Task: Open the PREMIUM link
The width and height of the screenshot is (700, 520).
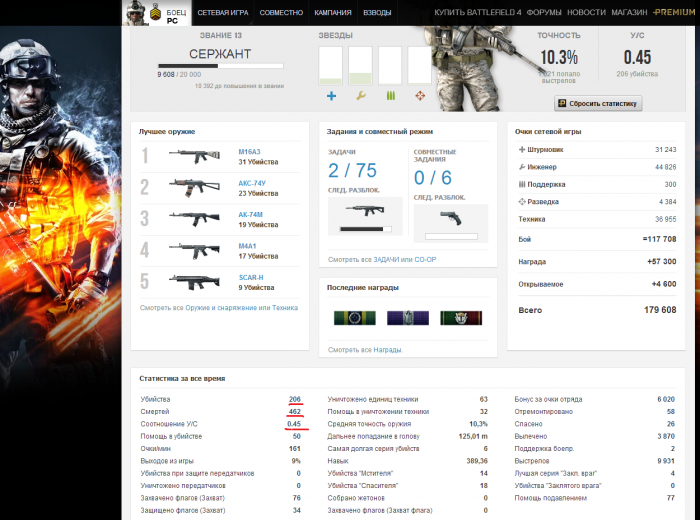Action: pos(674,12)
